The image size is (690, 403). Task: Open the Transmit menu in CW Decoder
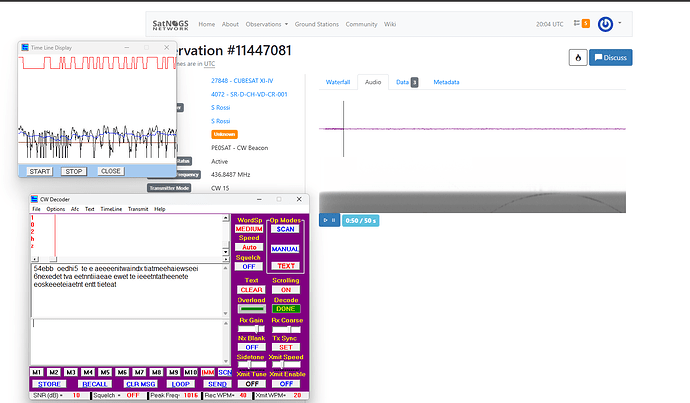[x=138, y=209]
